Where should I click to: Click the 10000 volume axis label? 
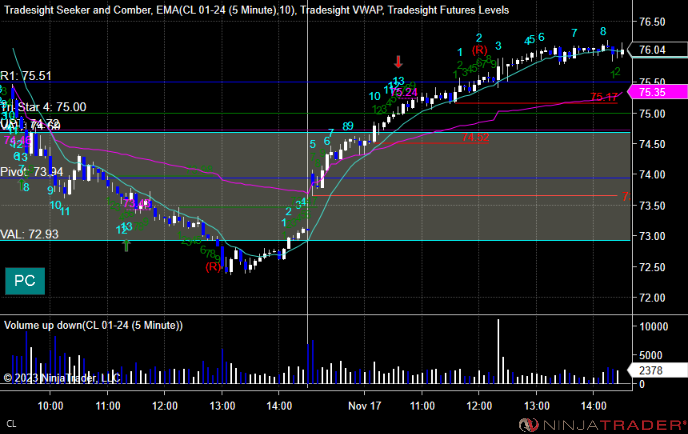[x=653, y=326]
